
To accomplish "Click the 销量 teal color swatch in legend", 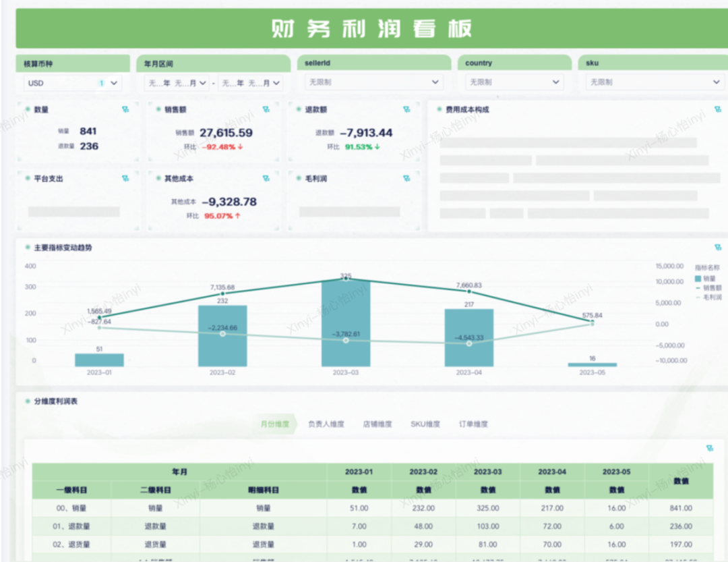I will tap(698, 278).
